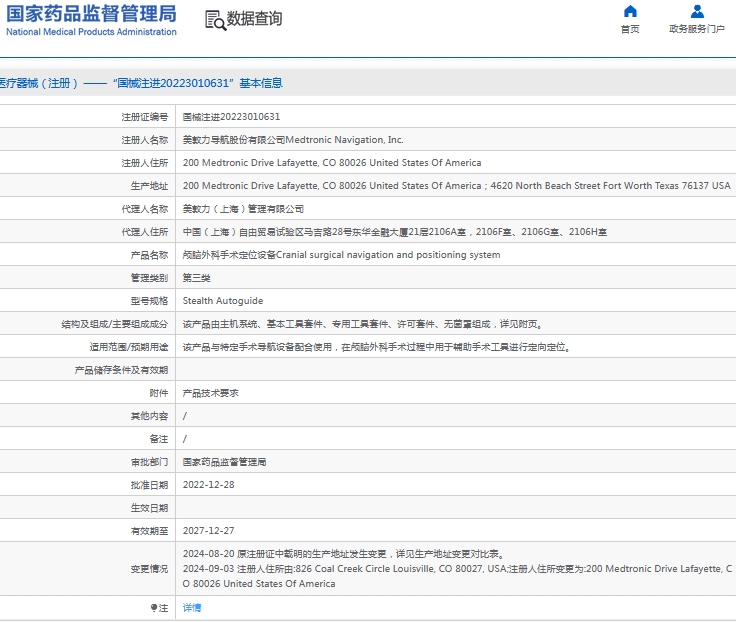Screen dimensions: 736x622
Task: Click the home icon for 首页
Action: (630, 11)
